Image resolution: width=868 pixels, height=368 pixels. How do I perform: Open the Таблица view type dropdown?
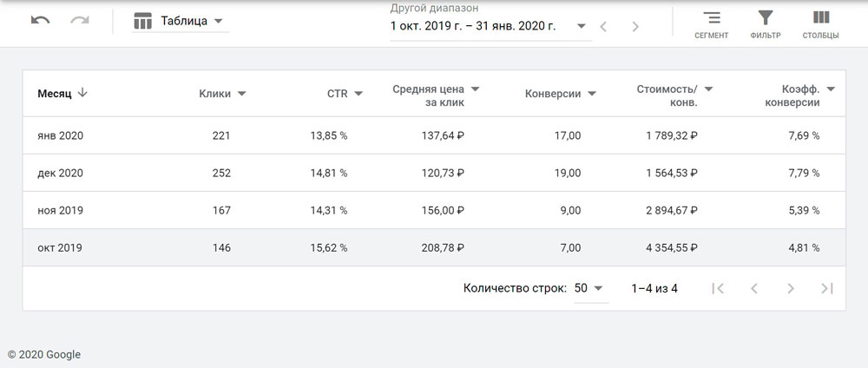click(181, 21)
